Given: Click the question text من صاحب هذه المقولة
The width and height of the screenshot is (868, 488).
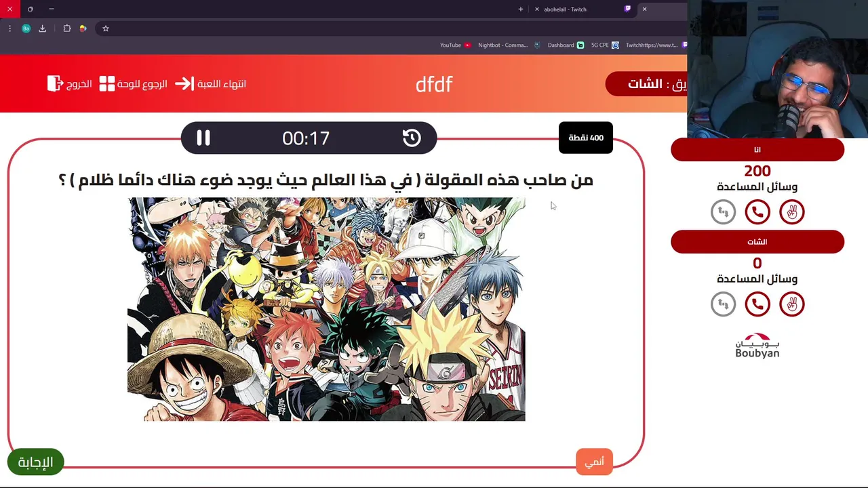Looking at the screenshot, I should pyautogui.click(x=325, y=180).
